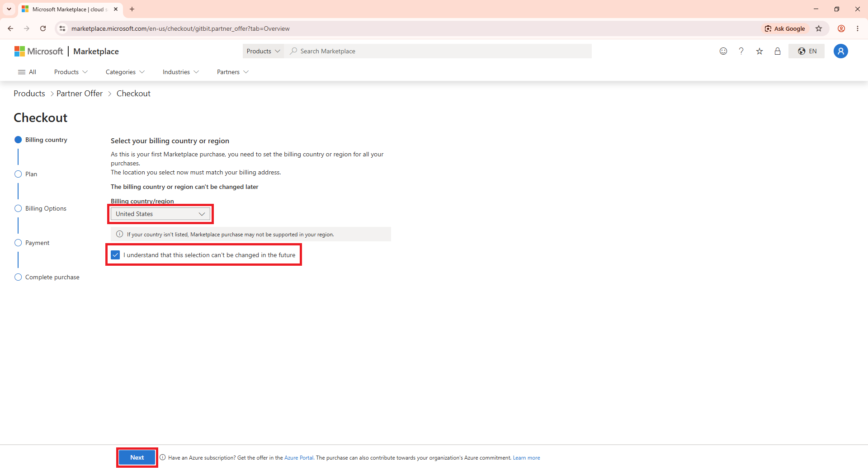Follow the Azure Portal link
Image resolution: width=868 pixels, height=470 pixels.
click(298, 458)
